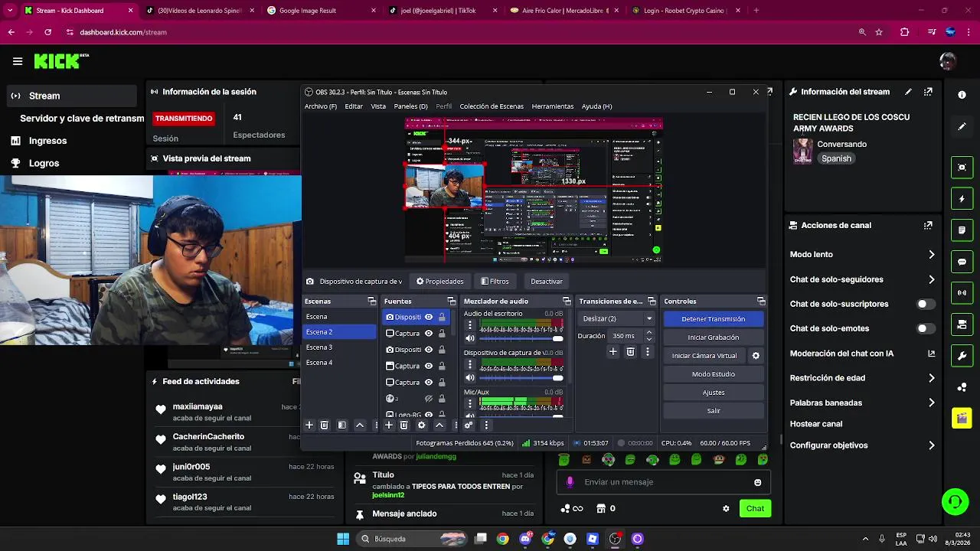The width and height of the screenshot is (980, 551).
Task: Expand Palabras baneadas settings
Action: tap(932, 403)
